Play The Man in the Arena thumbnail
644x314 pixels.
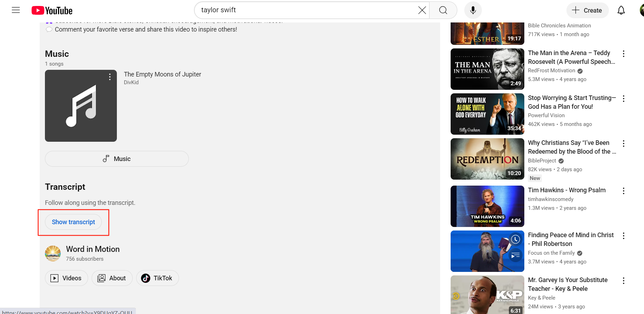pos(487,69)
